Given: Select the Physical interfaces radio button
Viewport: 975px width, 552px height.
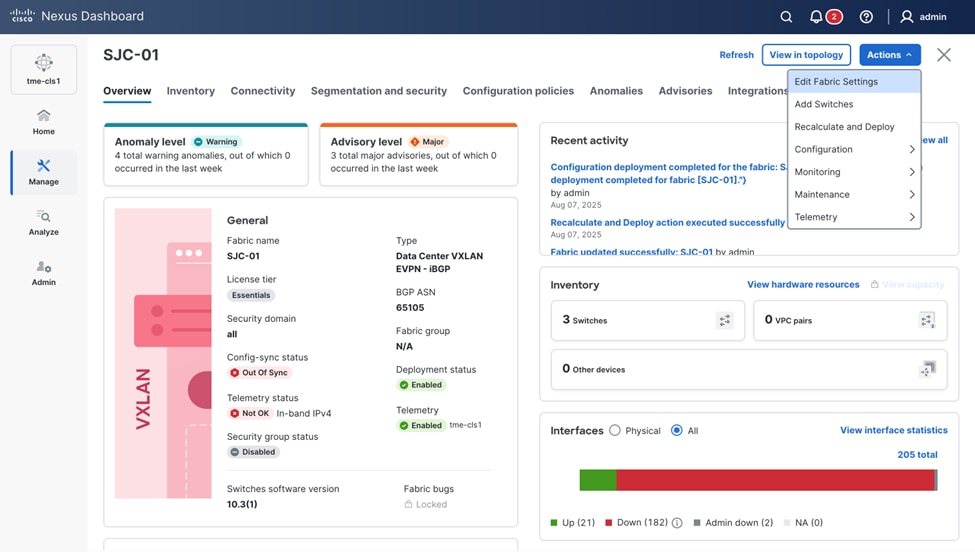Looking at the screenshot, I should pos(615,430).
